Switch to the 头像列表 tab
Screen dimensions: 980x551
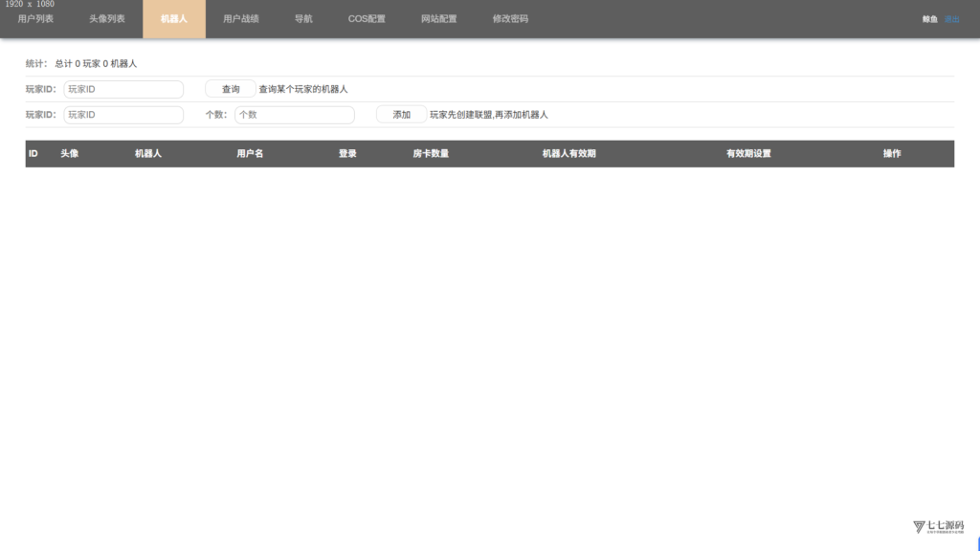coord(107,19)
